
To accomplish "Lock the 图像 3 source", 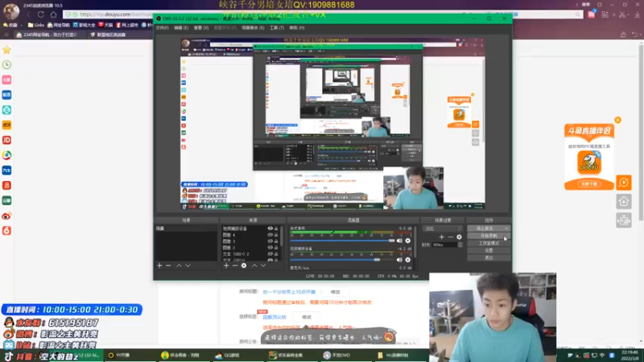I will 276,241.
